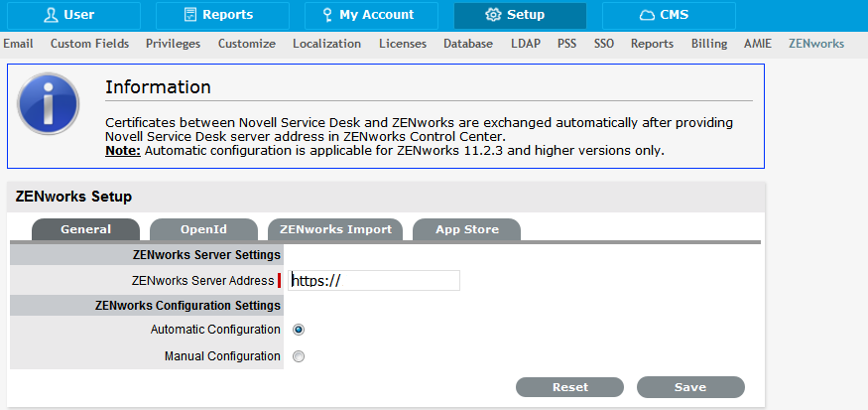Click the User person icon
The height and width of the screenshot is (410, 868).
click(51, 15)
